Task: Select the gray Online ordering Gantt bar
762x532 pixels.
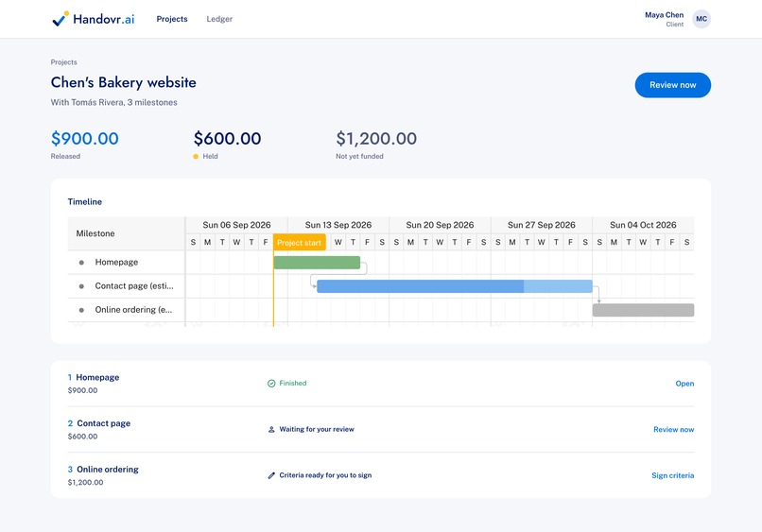Action: click(643, 310)
